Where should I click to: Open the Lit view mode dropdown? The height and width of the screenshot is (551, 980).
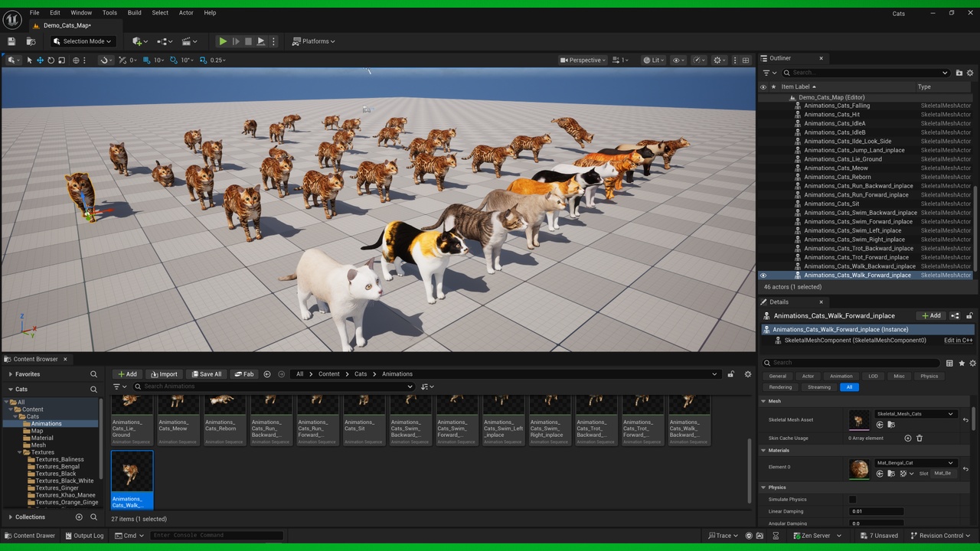[x=653, y=60]
